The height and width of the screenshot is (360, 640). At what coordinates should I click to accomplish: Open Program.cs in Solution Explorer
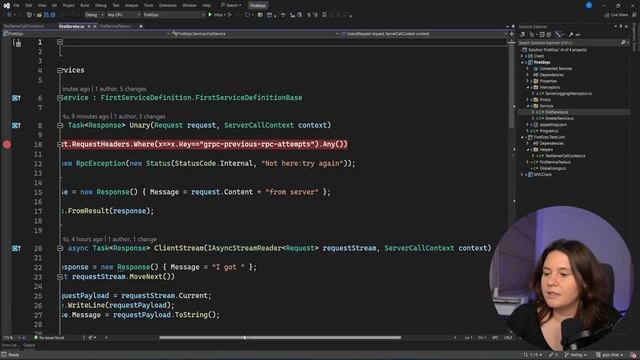(x=549, y=131)
